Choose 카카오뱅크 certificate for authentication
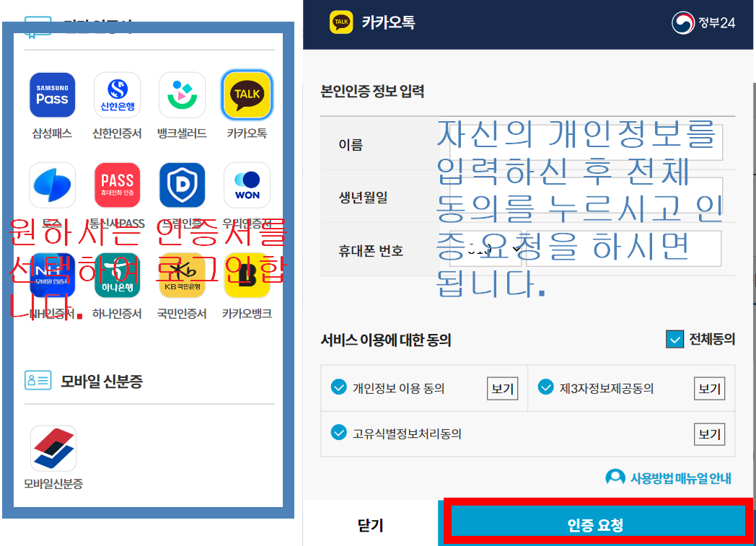Screen dimensions: 756x546 coord(247,276)
